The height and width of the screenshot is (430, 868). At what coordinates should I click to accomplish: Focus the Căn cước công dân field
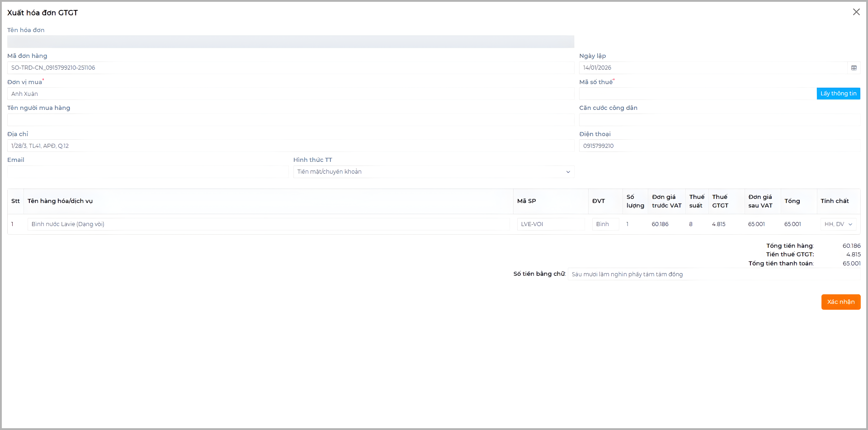tap(719, 120)
